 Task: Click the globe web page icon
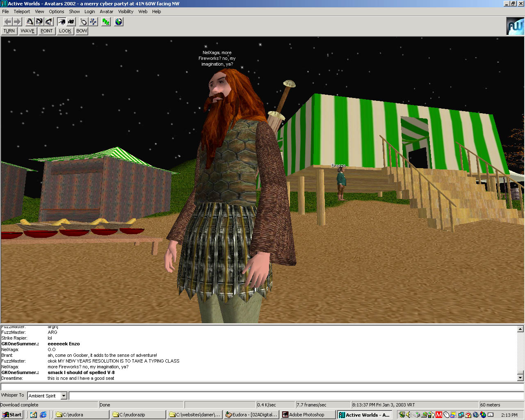point(119,22)
